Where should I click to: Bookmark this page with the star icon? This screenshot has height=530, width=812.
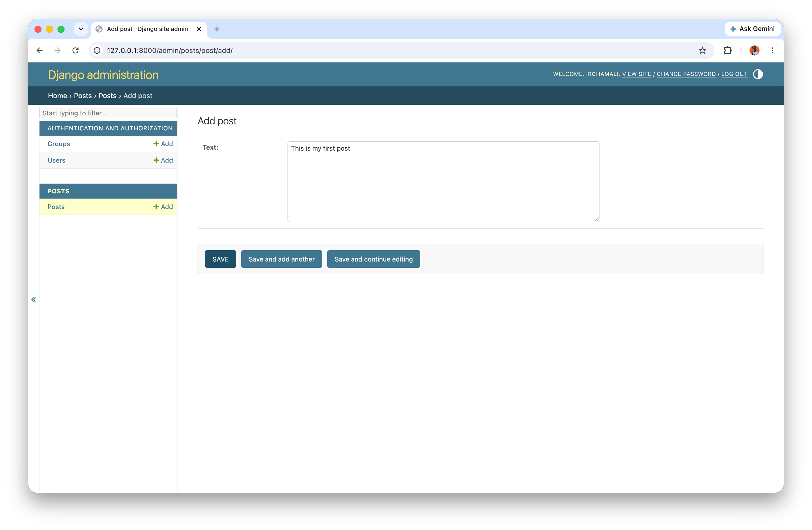click(x=702, y=50)
